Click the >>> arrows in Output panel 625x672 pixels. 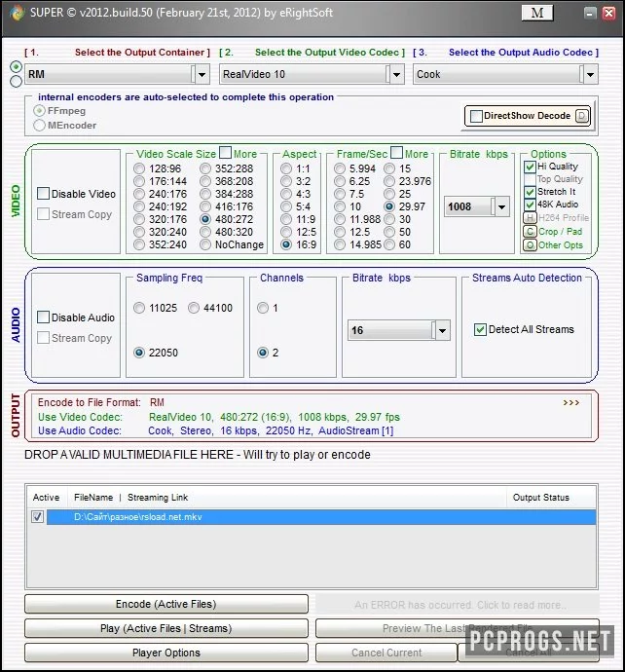point(571,402)
